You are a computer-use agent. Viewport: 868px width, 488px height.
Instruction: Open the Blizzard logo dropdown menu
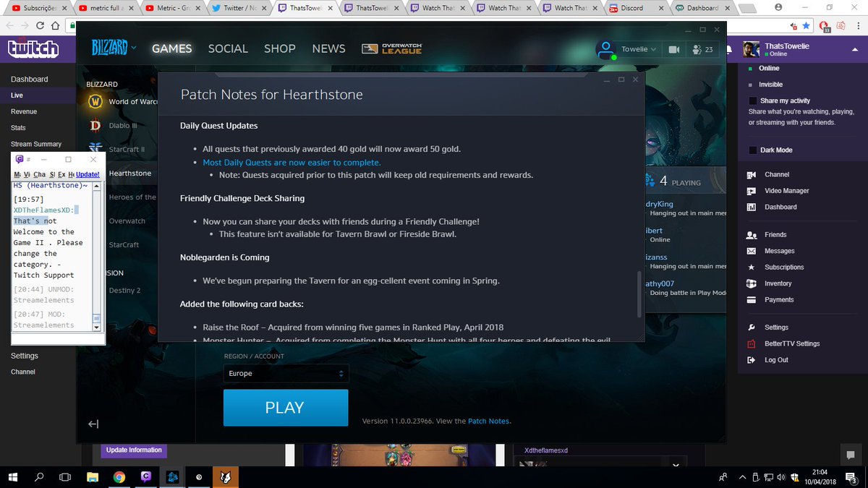113,48
